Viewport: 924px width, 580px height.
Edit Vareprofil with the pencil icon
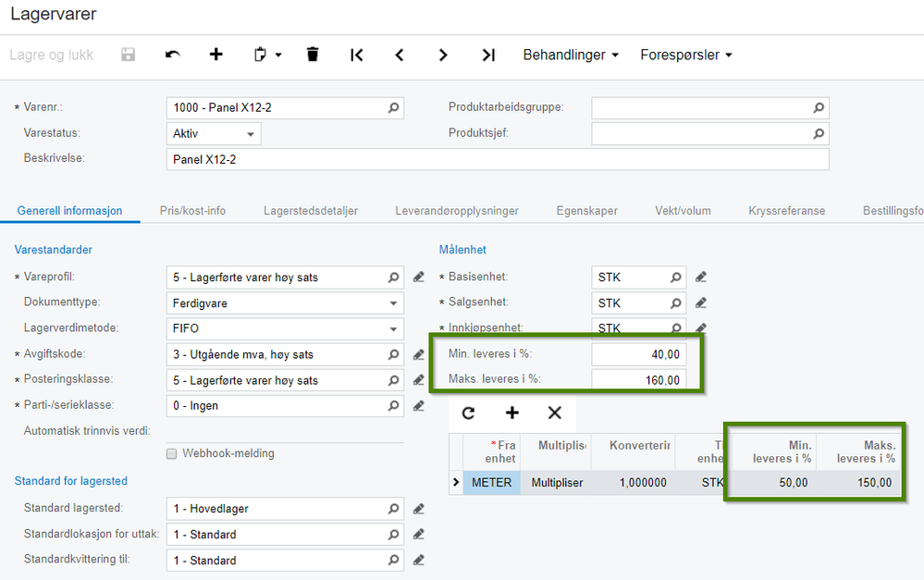pyautogui.click(x=419, y=277)
